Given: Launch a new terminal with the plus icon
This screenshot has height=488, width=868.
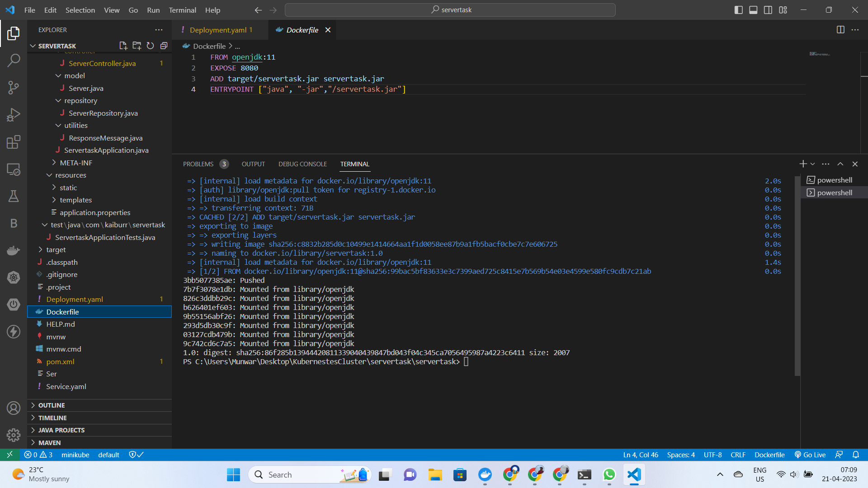Looking at the screenshot, I should [x=803, y=164].
